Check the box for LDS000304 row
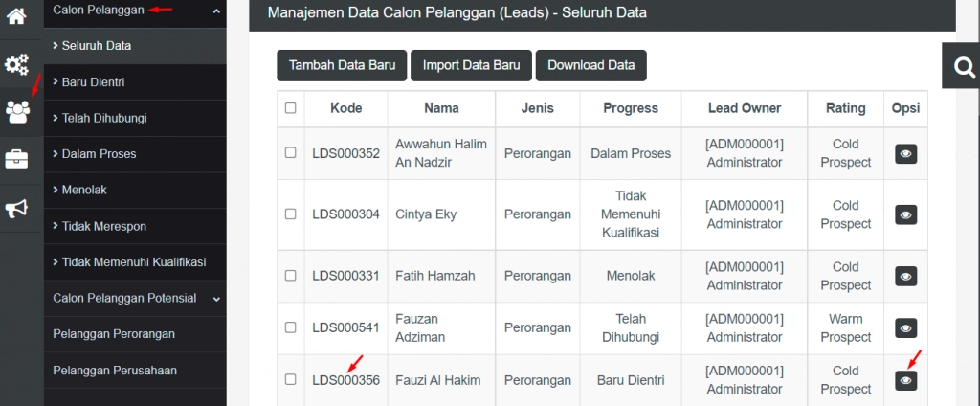 [291, 214]
